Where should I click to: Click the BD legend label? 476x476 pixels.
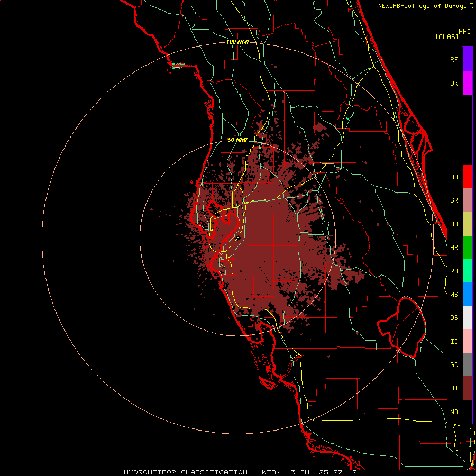coord(454,224)
